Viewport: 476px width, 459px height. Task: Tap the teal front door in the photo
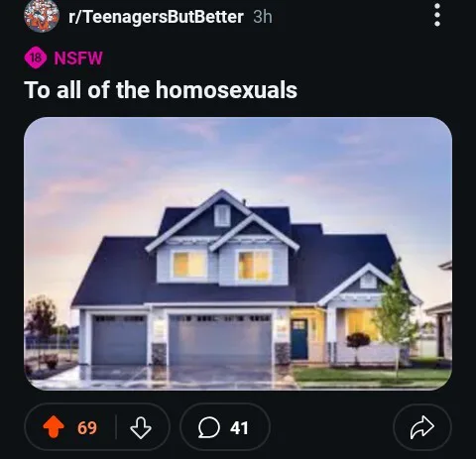[299, 339]
